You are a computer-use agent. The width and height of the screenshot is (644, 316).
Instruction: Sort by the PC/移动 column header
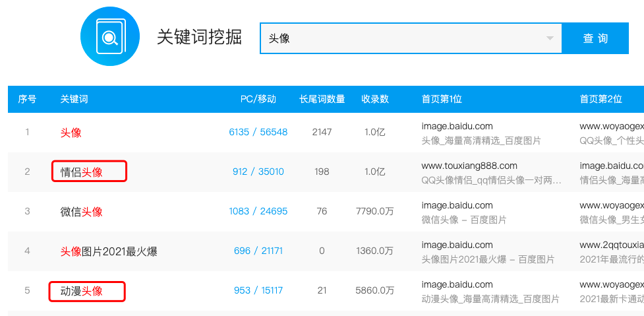click(x=258, y=99)
